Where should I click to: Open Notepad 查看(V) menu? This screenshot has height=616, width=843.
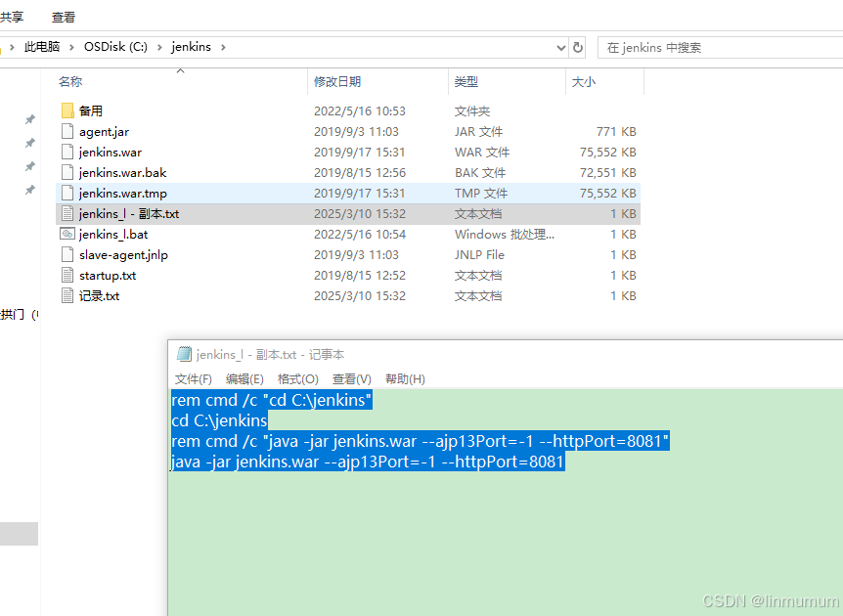click(x=352, y=379)
